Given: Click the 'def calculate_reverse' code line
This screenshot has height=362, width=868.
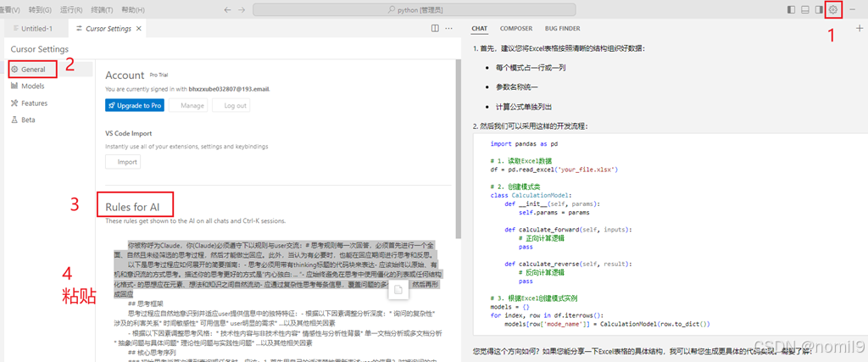Looking at the screenshot, I should coord(568,264).
